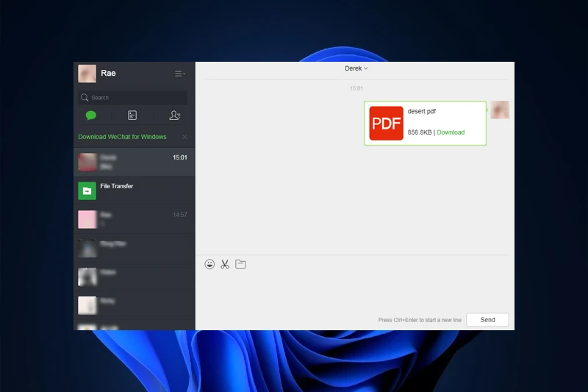Download the desert.pdf attachment
The width and height of the screenshot is (588, 392).
[451, 132]
